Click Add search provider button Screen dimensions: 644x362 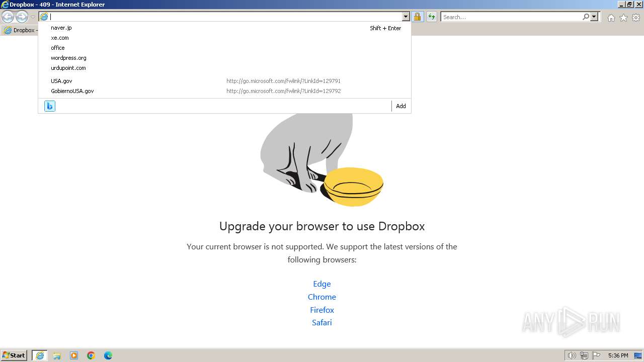pyautogui.click(x=400, y=106)
